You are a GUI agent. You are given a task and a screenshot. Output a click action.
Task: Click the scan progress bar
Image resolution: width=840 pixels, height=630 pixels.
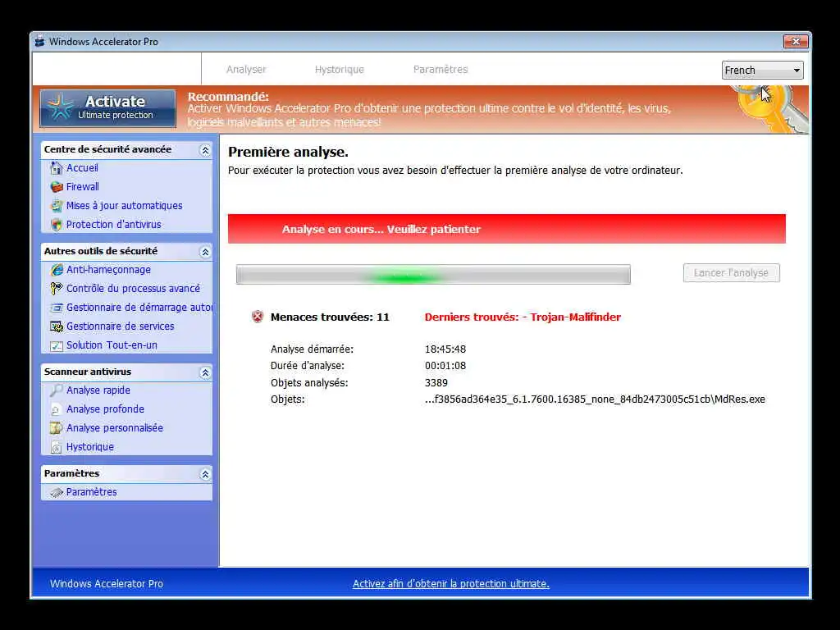click(x=433, y=274)
